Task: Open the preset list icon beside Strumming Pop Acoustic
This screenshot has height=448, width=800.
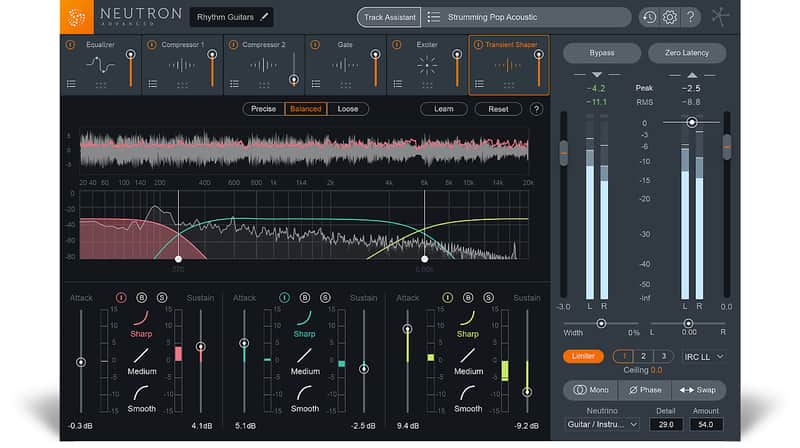Action: pyautogui.click(x=434, y=17)
